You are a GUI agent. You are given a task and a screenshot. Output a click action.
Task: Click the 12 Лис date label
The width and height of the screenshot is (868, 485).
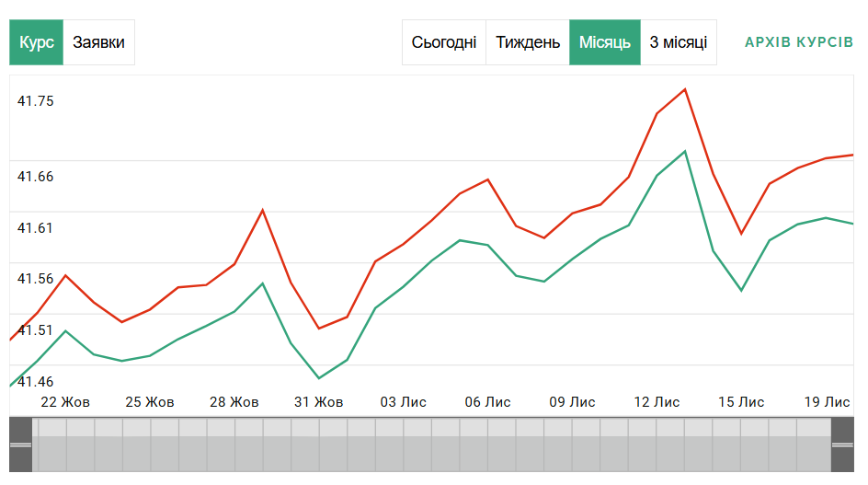click(x=657, y=402)
